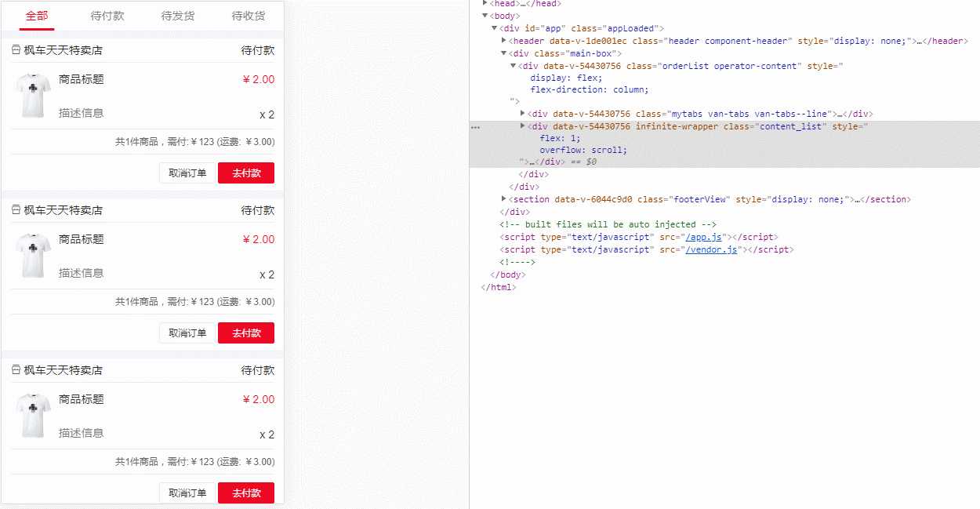Click third order's total 共1件商品 line
Viewport: 980px width, 509px height.
(195, 461)
